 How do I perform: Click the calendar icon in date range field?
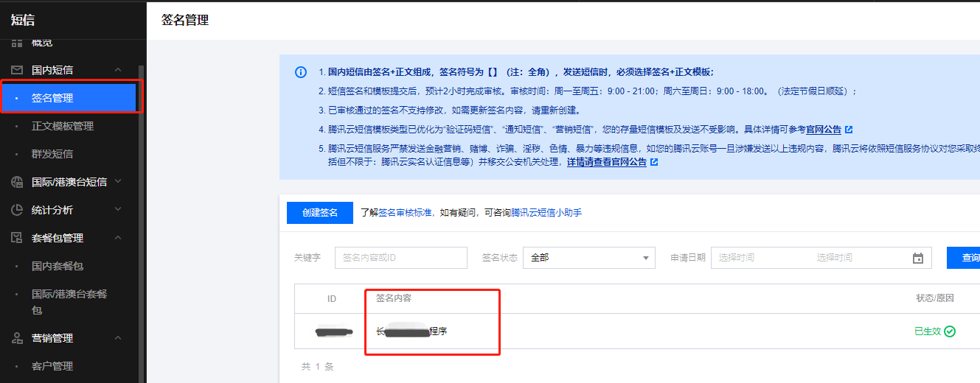pyautogui.click(x=918, y=258)
